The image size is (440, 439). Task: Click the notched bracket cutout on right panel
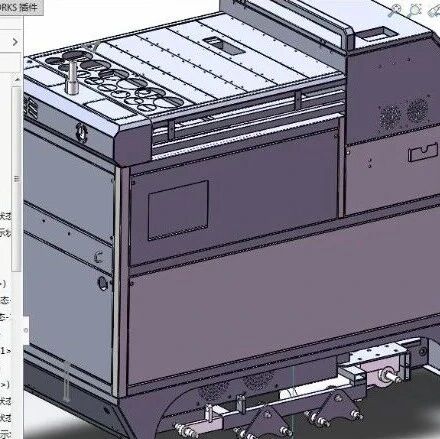[423, 152]
